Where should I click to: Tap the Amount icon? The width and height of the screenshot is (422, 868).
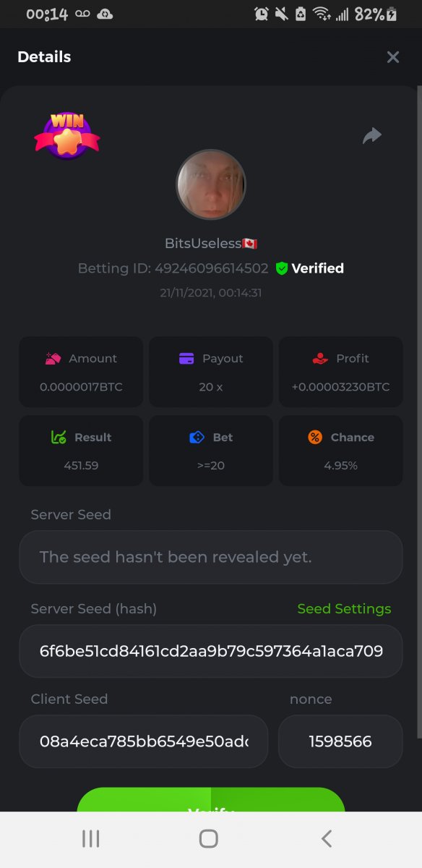click(x=53, y=358)
